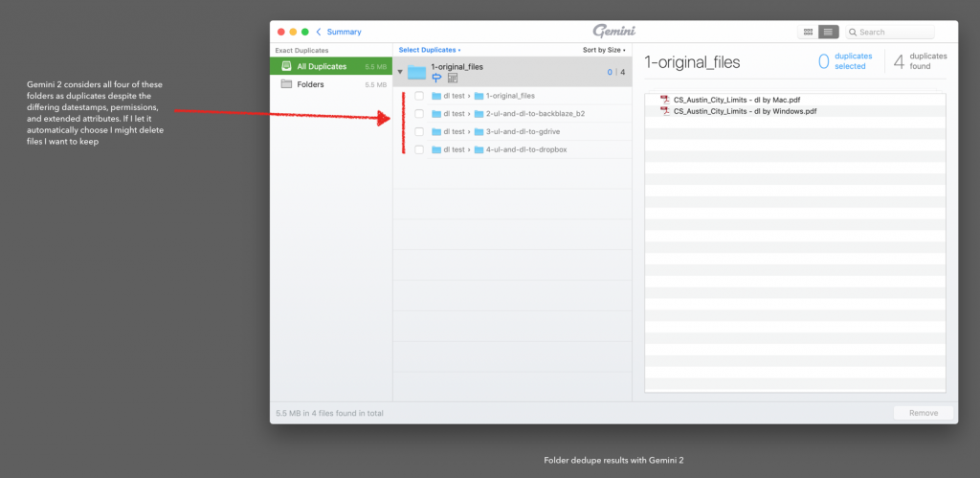Viewport: 980px width, 478px height.
Task: Check the 2-ul-and-dl-to-backblaze_b2 checkbox
Action: (x=419, y=114)
